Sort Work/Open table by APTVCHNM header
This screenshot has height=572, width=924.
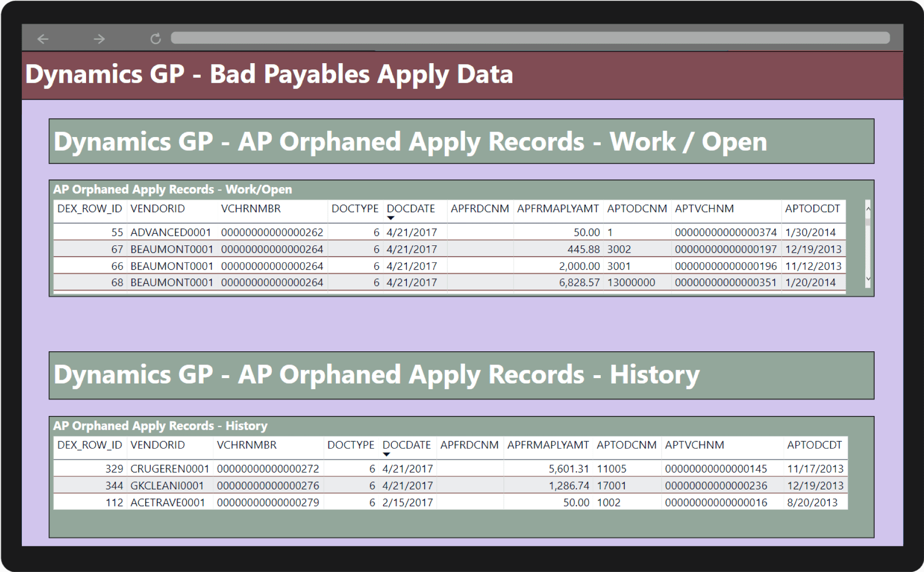tap(704, 208)
